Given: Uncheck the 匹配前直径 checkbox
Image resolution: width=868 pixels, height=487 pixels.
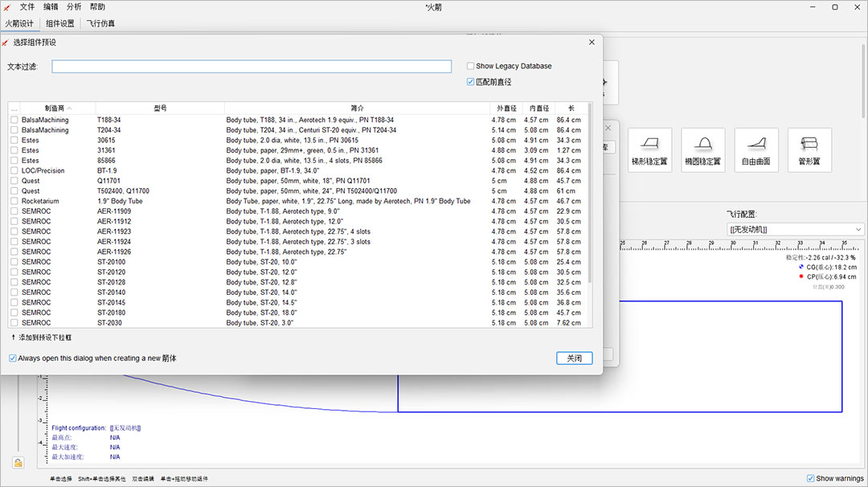Looking at the screenshot, I should 471,82.
